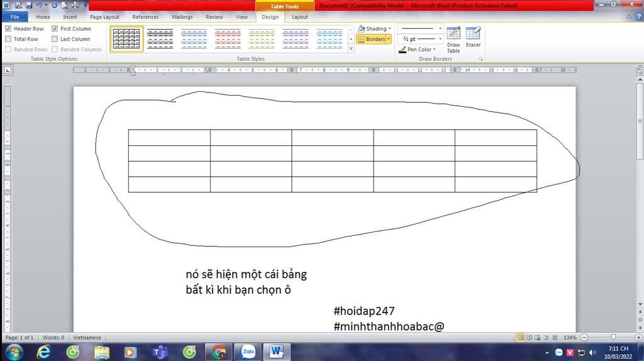
Task: Open the Draw Borders dialog launcher
Action: (x=480, y=59)
